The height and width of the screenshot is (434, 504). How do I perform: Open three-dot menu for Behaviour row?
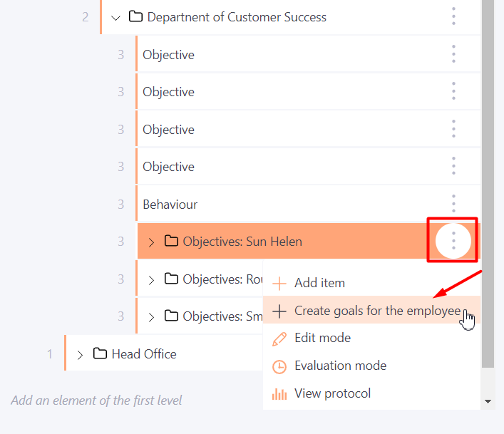pyautogui.click(x=453, y=204)
